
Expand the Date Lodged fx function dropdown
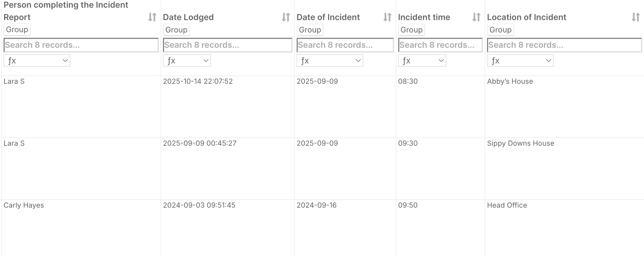(x=187, y=61)
